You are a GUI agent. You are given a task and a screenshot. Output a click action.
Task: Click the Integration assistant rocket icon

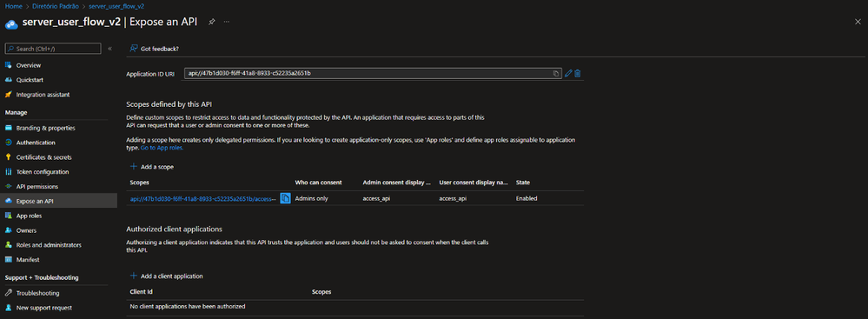pyautogui.click(x=9, y=95)
